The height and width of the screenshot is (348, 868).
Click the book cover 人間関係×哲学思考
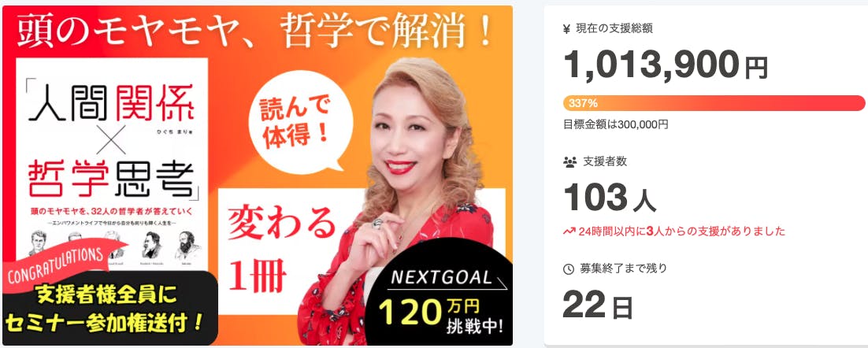coord(112,166)
